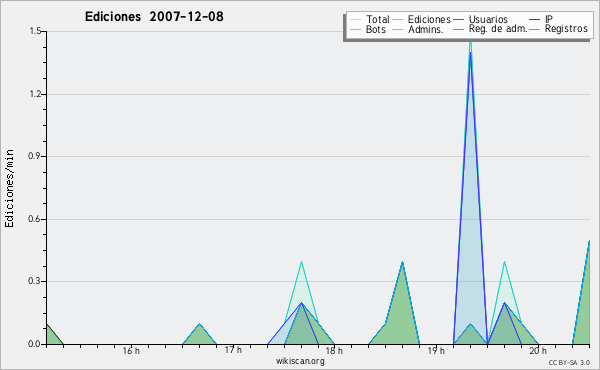
Task: Click the y-axis value 1.2
Action: (35, 94)
